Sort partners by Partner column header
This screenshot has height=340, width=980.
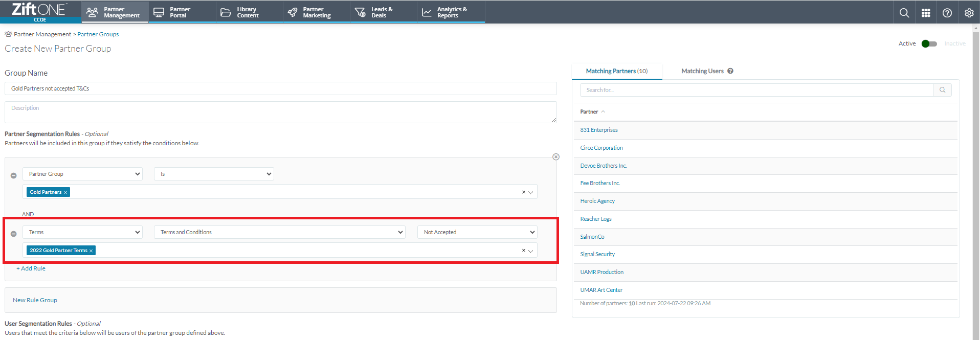592,112
